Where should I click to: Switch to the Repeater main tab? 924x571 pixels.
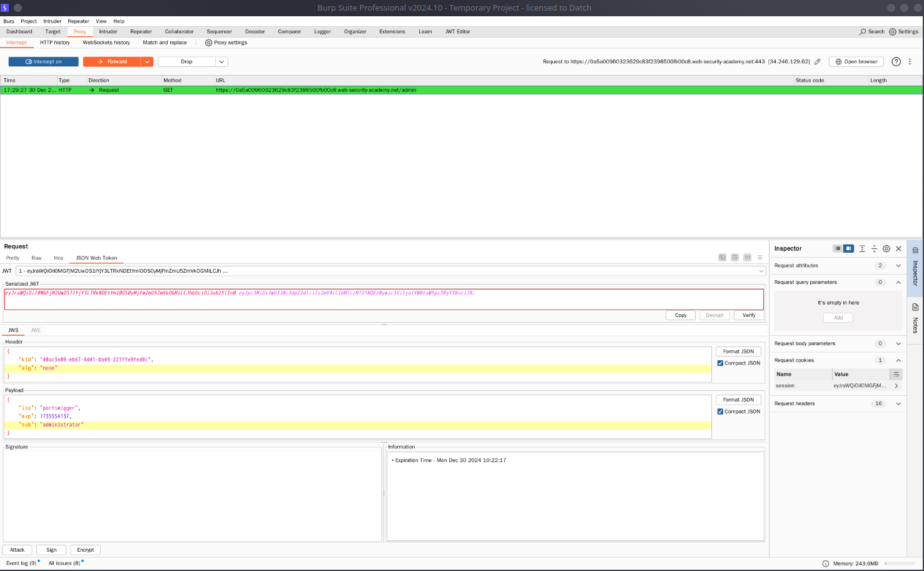141,31
